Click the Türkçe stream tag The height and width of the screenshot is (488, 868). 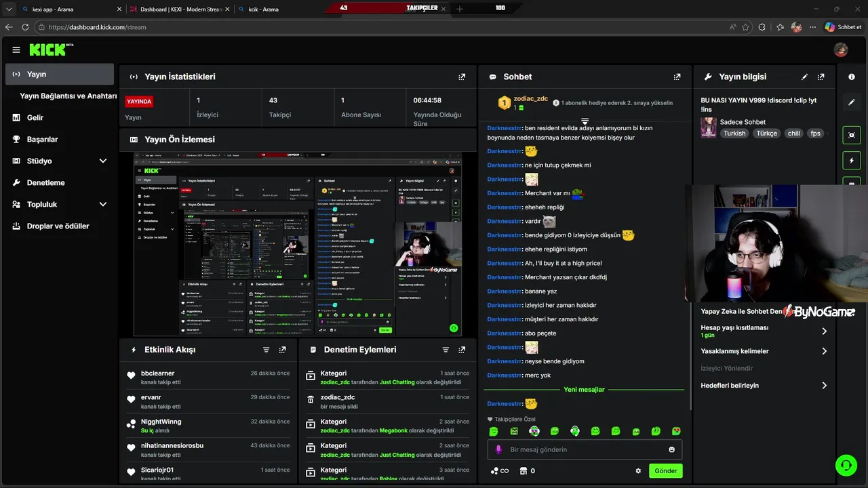767,134
